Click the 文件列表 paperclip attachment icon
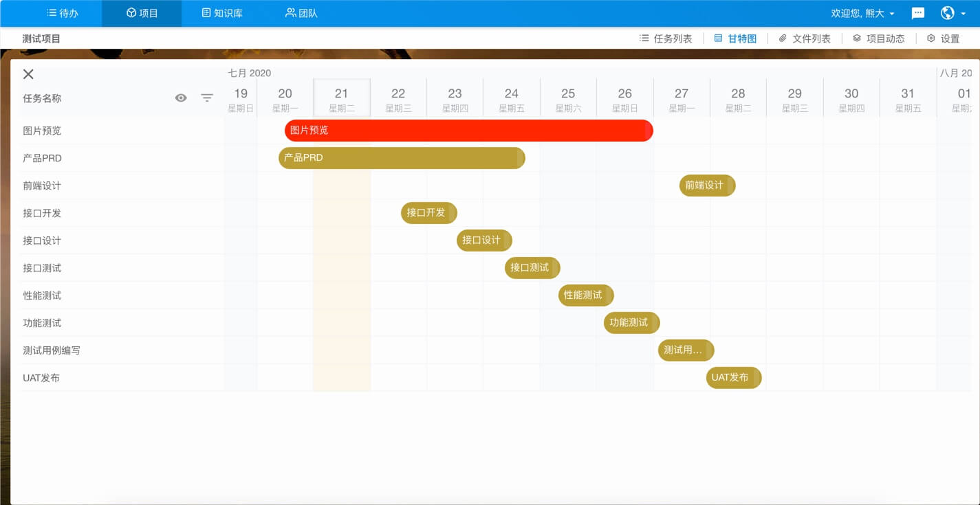This screenshot has height=505, width=980. pyautogui.click(x=782, y=38)
